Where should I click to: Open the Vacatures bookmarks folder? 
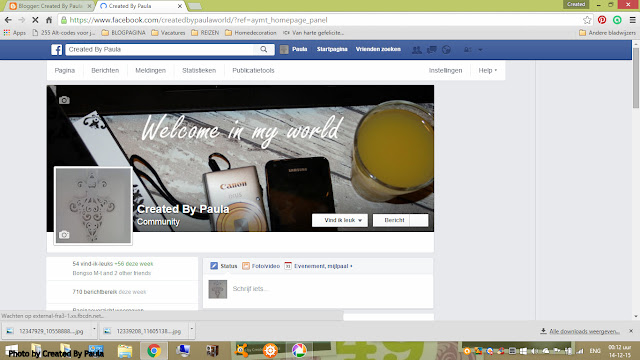coord(168,33)
